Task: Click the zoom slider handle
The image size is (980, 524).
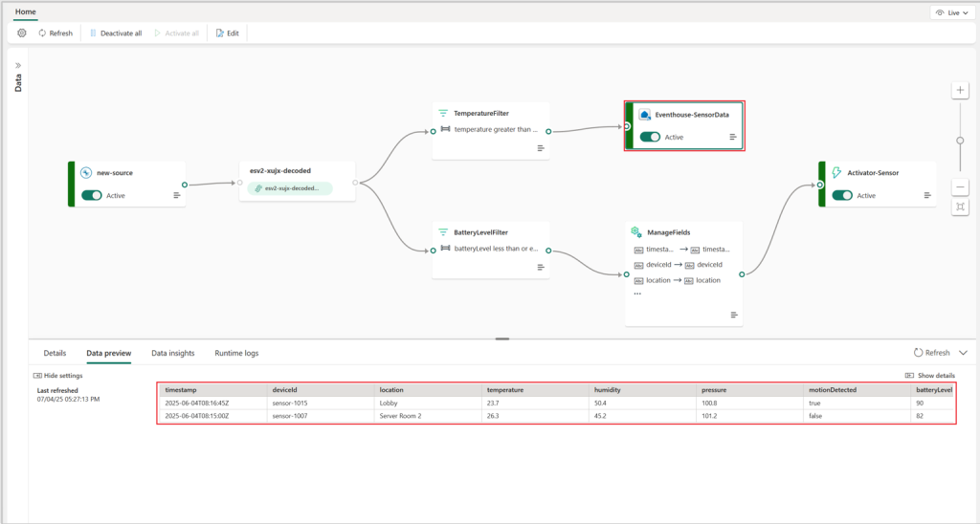Action: [x=960, y=141]
